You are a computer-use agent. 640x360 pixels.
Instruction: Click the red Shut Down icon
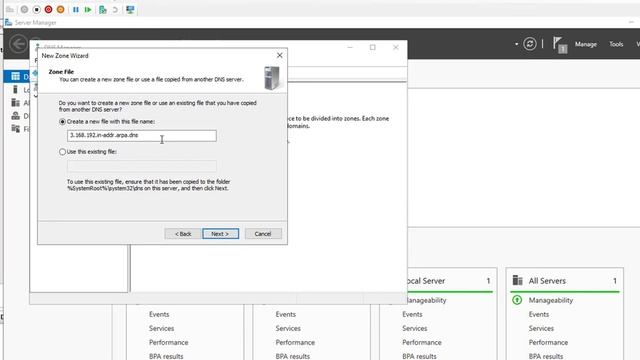(x=48, y=9)
